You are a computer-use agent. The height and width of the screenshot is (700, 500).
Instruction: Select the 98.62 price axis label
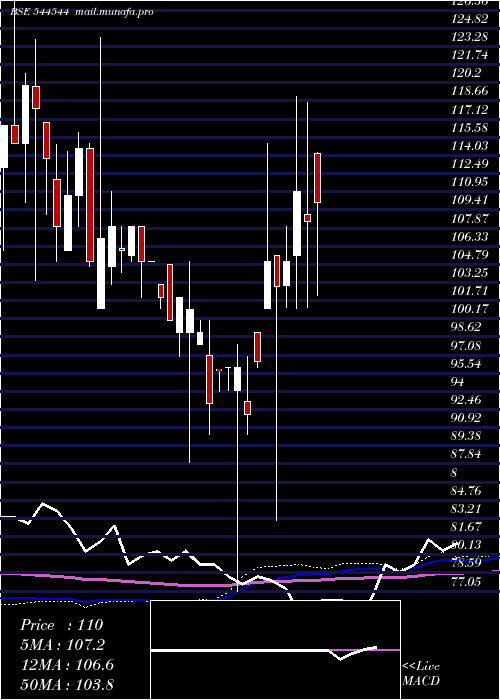tap(466, 327)
